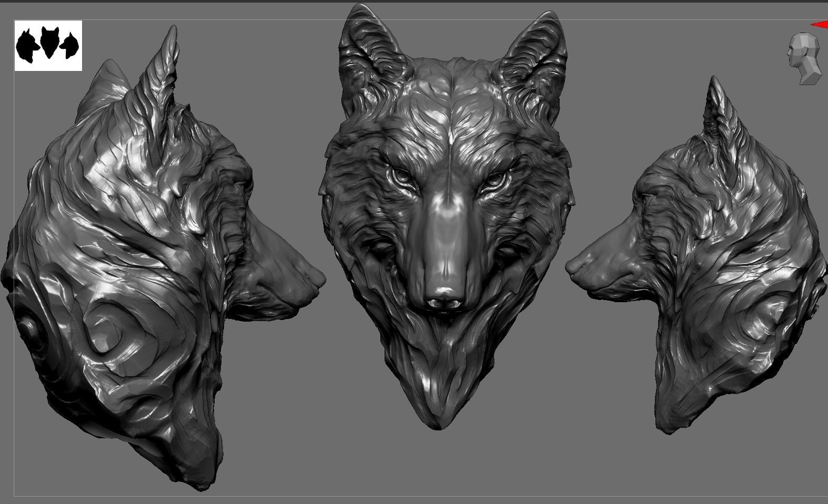
Task: Click the wolf silhouettes reference thumbnail
Action: 48,46
